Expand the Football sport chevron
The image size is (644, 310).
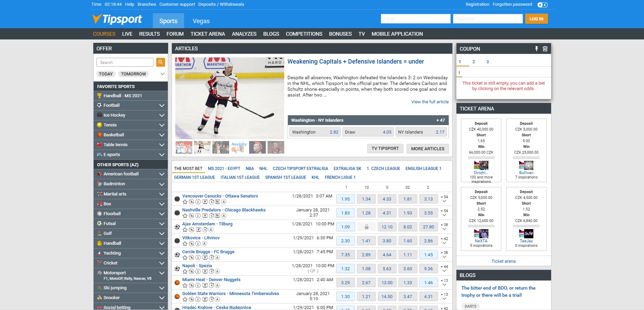[x=162, y=105]
